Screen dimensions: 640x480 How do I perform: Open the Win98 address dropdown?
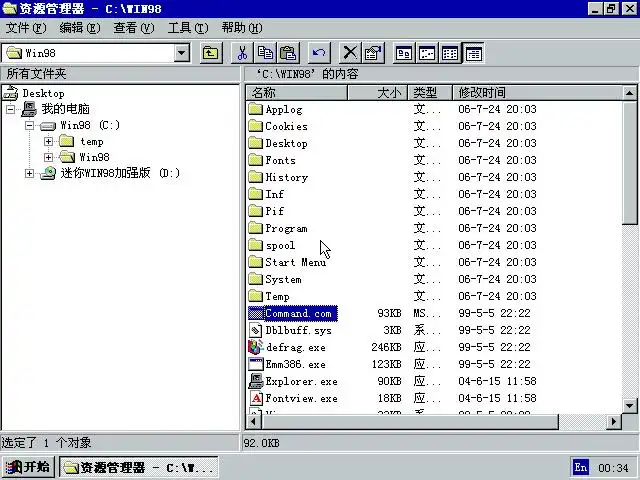tap(182, 53)
